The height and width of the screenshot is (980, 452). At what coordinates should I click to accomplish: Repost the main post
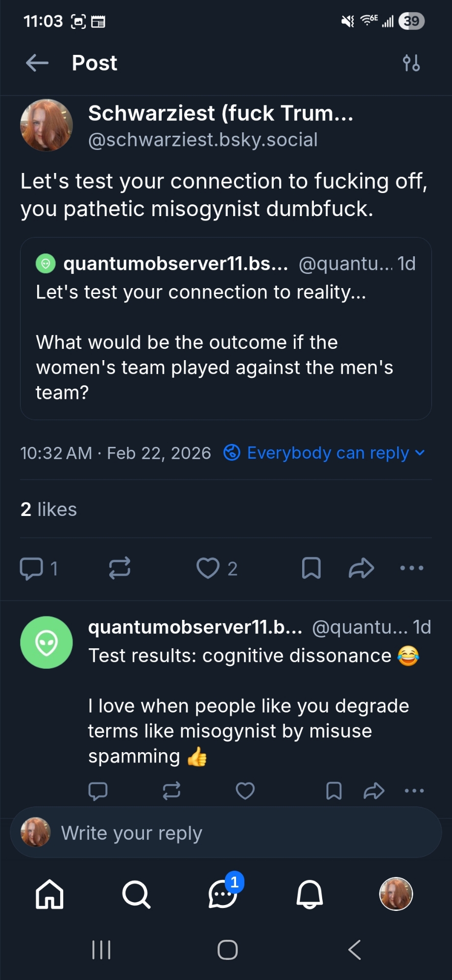coord(119,568)
